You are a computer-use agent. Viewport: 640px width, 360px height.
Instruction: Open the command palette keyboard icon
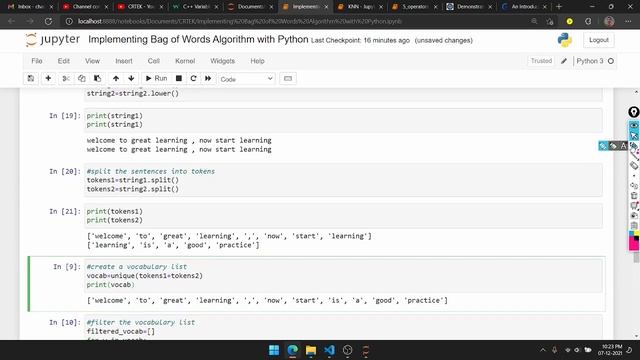(x=288, y=78)
